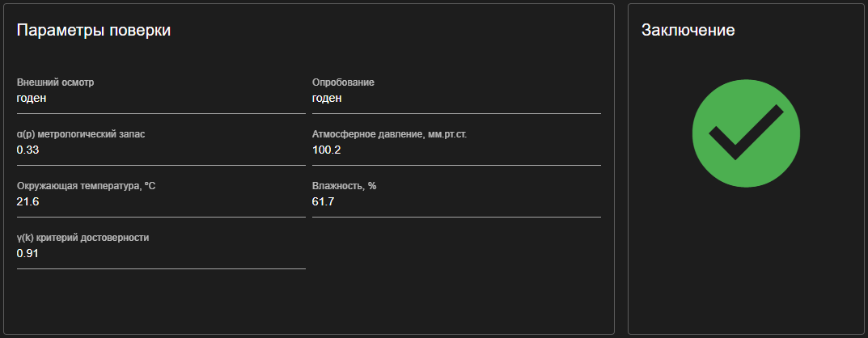Image resolution: width=868 pixels, height=338 pixels.
Task: Click the "Атмосферное давление, мм.рт.ст." label
Action: [389, 134]
